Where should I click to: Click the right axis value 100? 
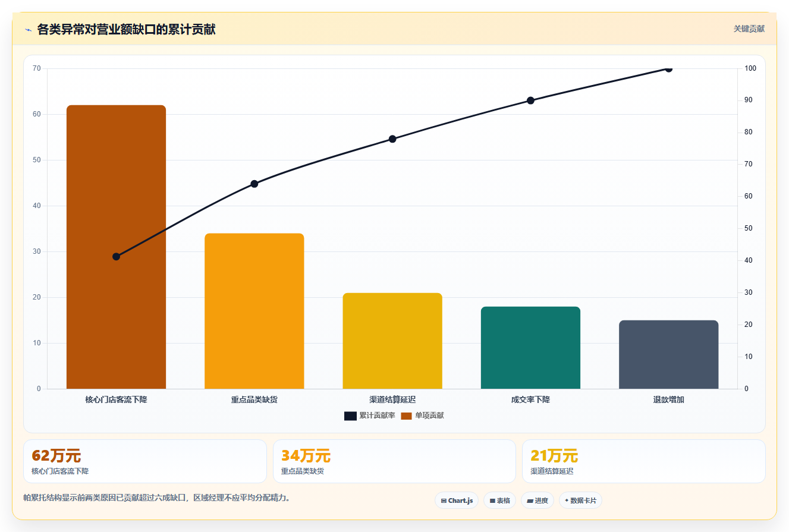click(750, 68)
